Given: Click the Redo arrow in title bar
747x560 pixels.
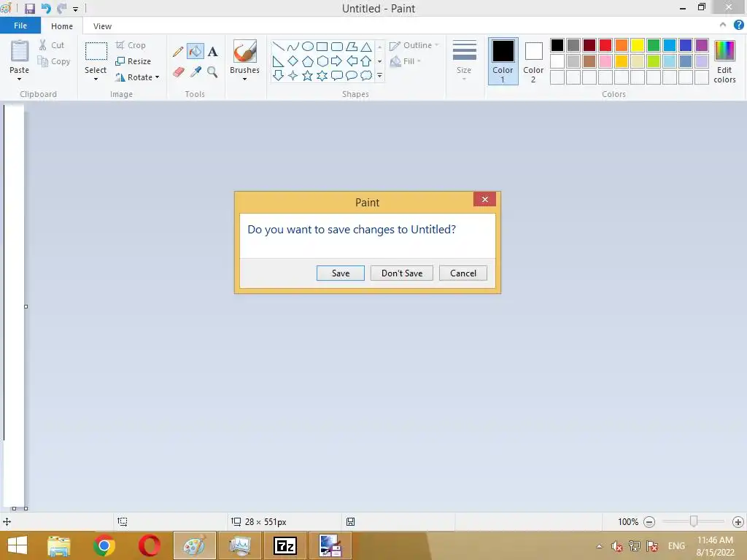Looking at the screenshot, I should click(62, 9).
